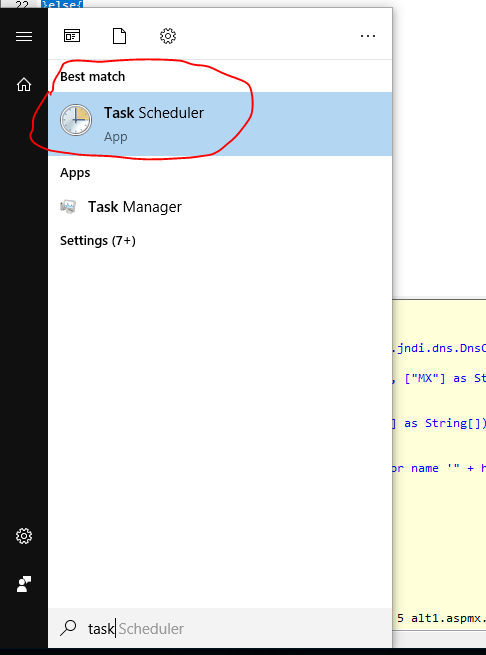Click the Best match heading
486x655 pixels.
tap(93, 76)
